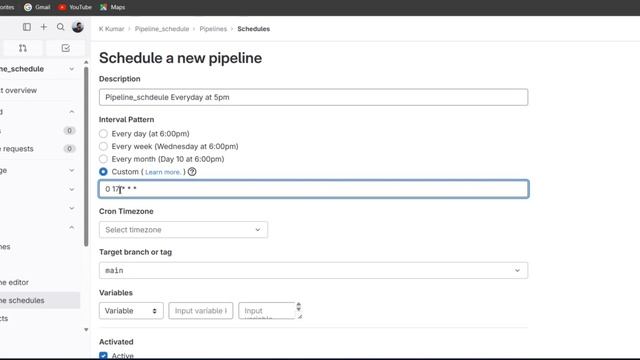The image size is (640, 360).
Task: Select Every week Wednesday at 6:00pm
Action: (x=103, y=146)
